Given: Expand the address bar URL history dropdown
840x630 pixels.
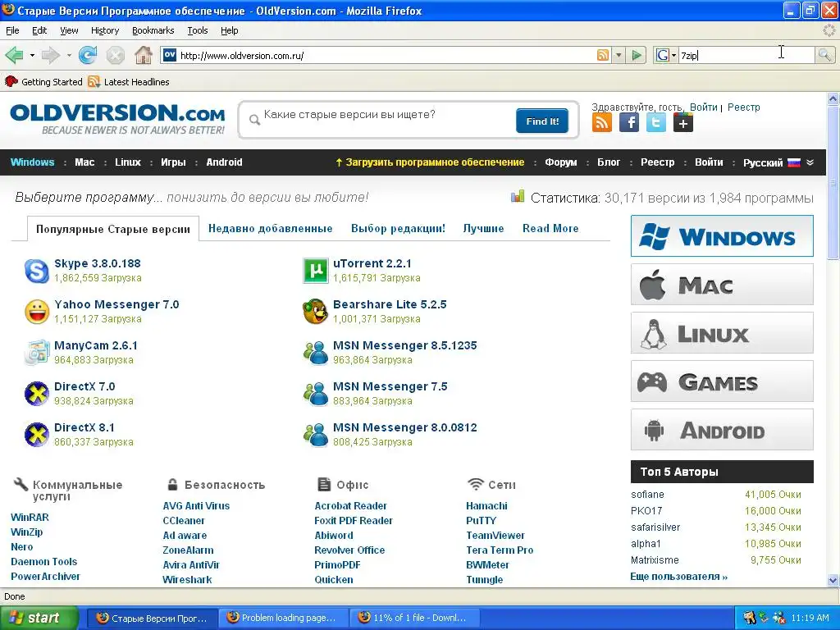Looking at the screenshot, I should point(619,55).
